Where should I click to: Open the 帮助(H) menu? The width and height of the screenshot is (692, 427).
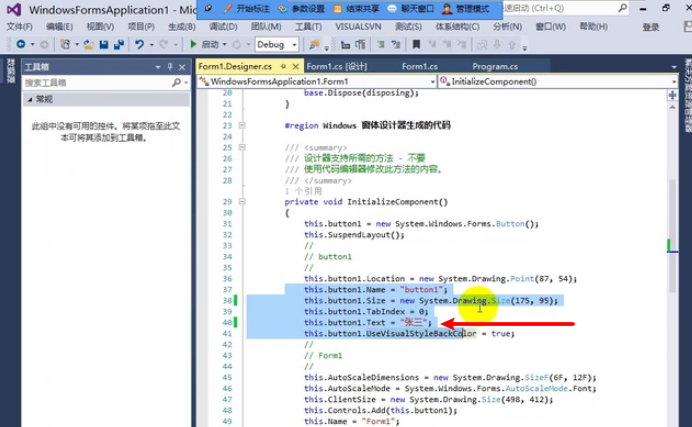point(594,27)
